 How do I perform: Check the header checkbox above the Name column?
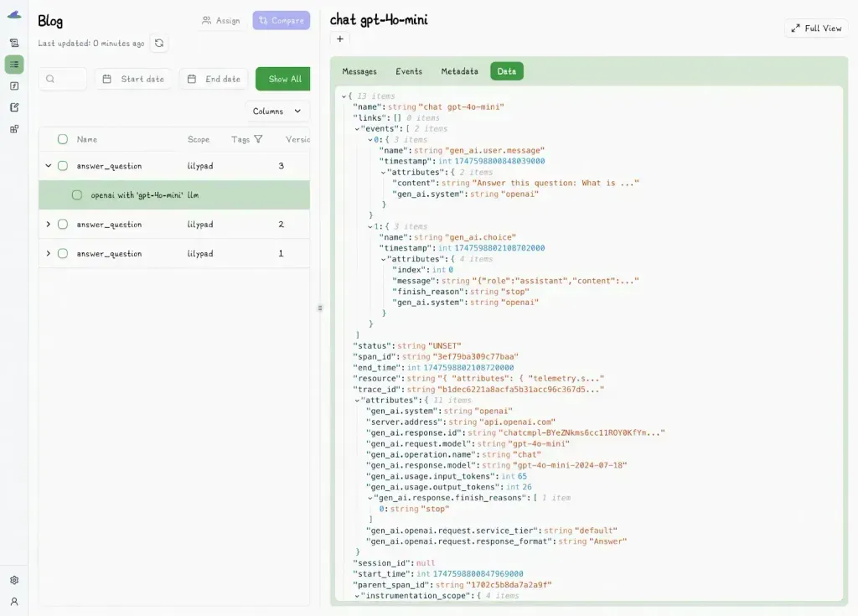pyautogui.click(x=62, y=140)
